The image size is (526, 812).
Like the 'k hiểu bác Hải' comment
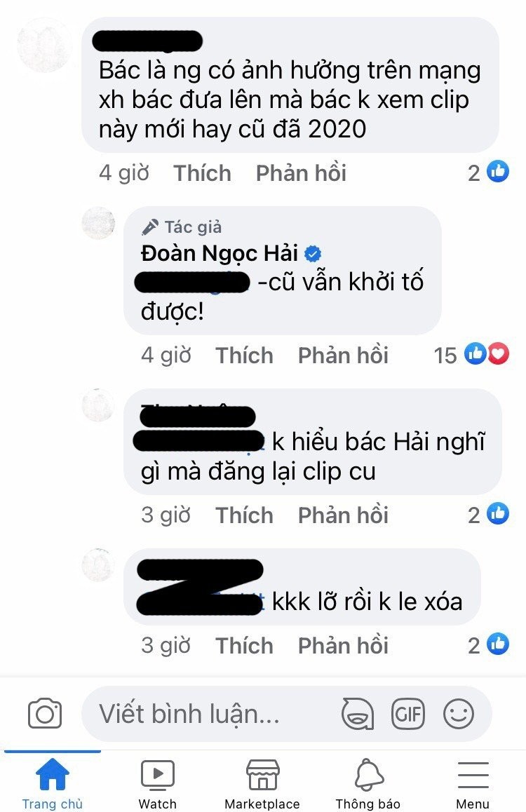point(244,515)
